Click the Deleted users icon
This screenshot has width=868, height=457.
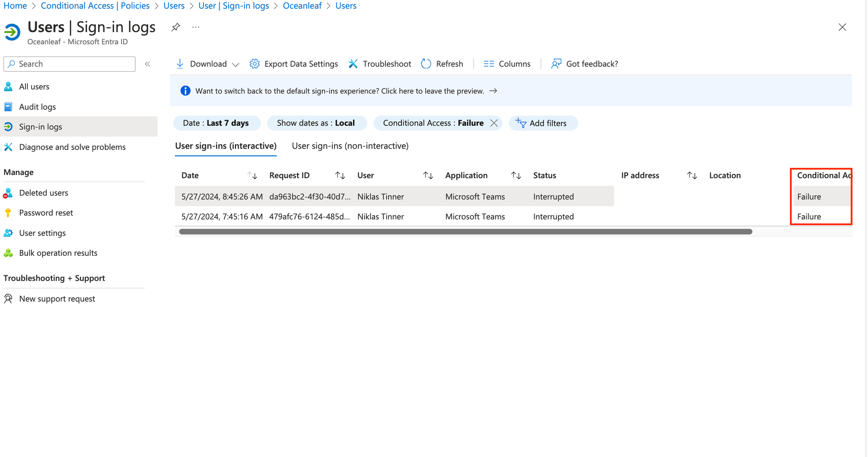point(8,193)
